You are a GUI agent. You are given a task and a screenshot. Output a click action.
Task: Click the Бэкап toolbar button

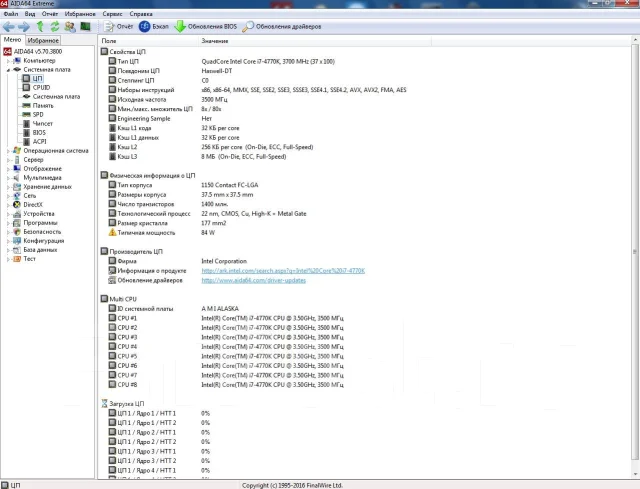click(x=153, y=27)
